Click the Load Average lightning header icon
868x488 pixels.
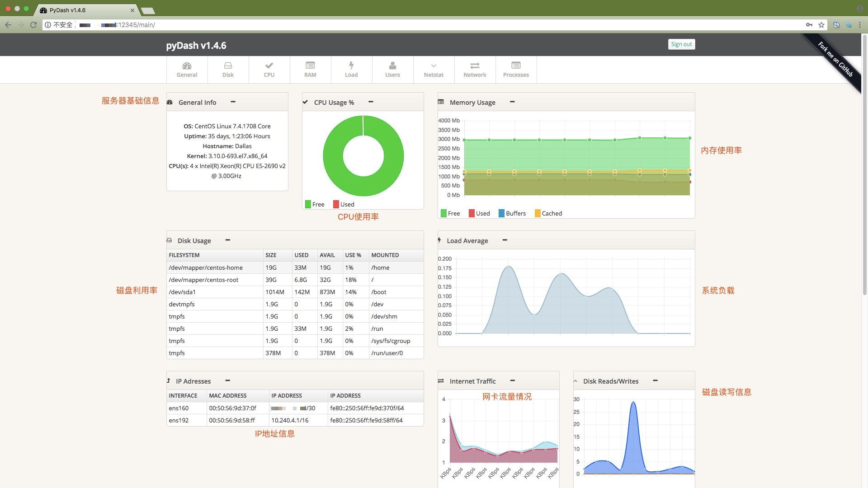[439, 240]
